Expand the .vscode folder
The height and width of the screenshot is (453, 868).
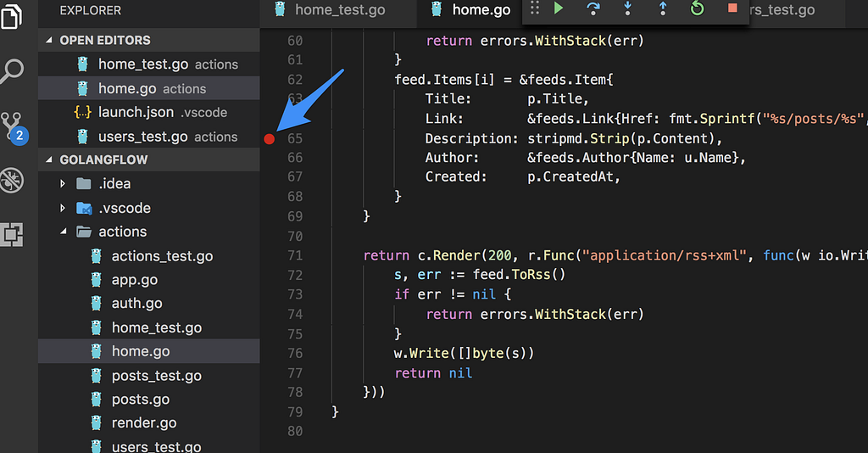tap(63, 208)
